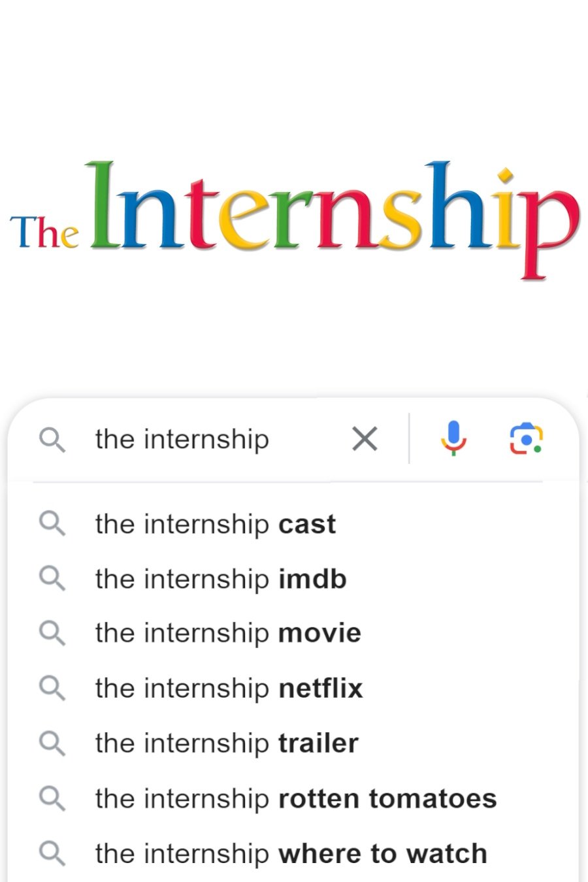Click magnifier icon beside 'trailer' suggestion
This screenshot has width=588, height=882.
point(52,743)
